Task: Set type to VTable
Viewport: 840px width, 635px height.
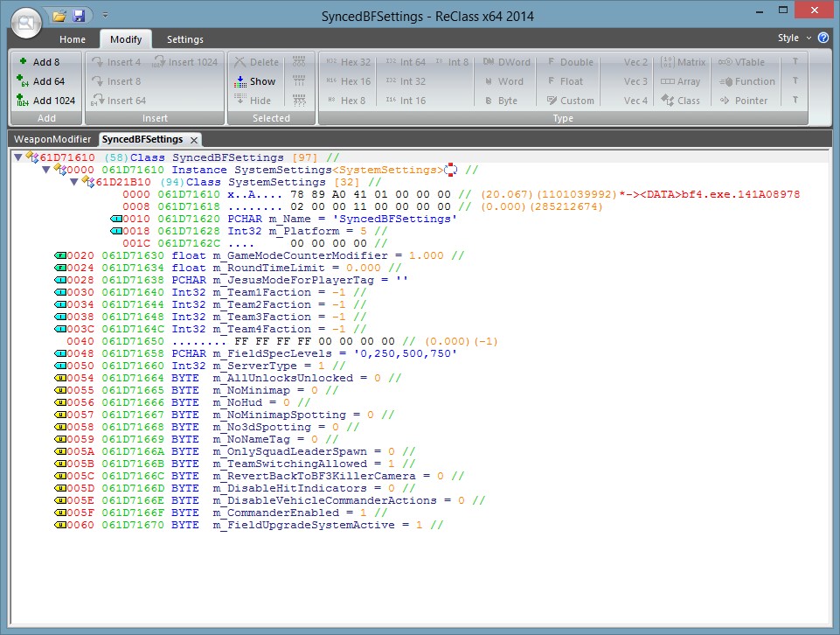Action: [741, 62]
